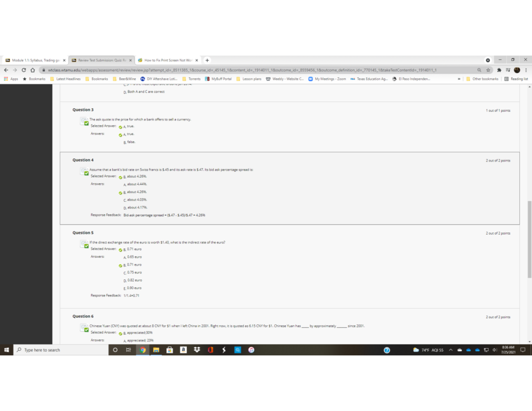Open the Chrome extensions puzzle icon
The image size is (532, 411).
coord(499,70)
